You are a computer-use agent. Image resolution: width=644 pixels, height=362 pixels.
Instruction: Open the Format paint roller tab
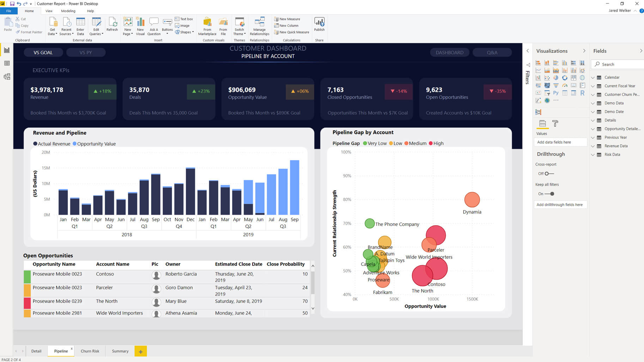tap(555, 123)
